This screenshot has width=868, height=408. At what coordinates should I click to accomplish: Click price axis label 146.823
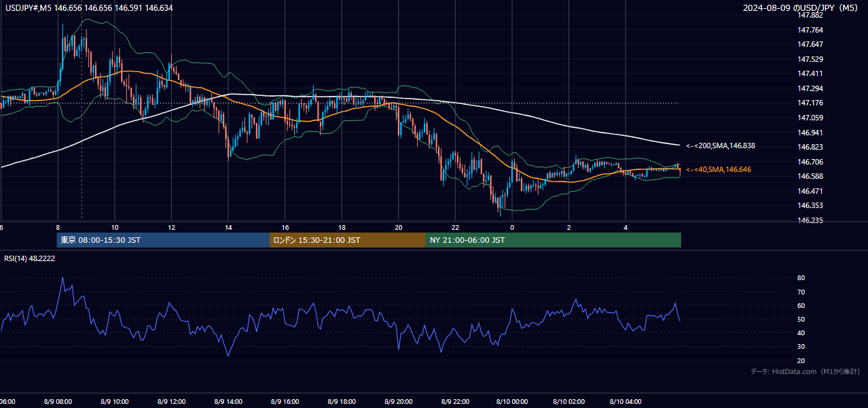click(811, 147)
